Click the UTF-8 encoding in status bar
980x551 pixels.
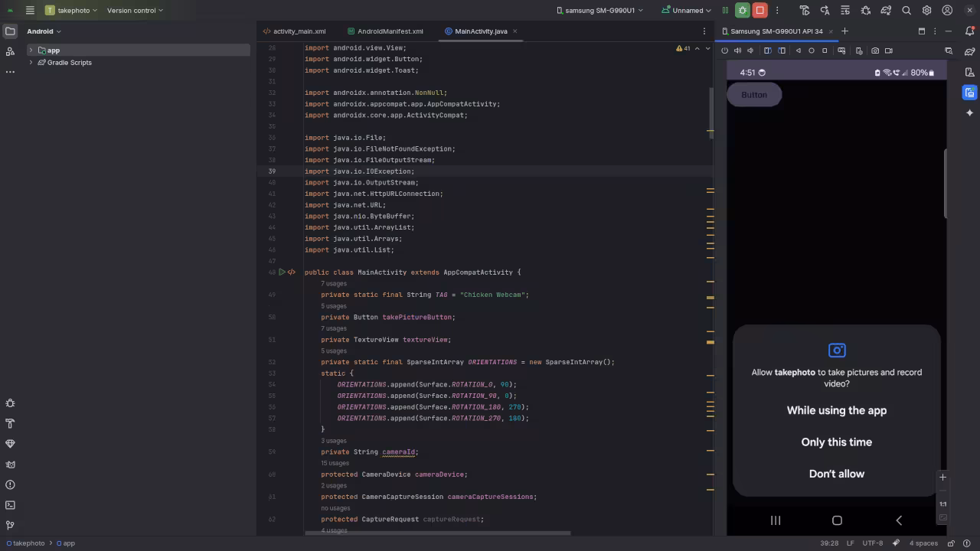[873, 543]
